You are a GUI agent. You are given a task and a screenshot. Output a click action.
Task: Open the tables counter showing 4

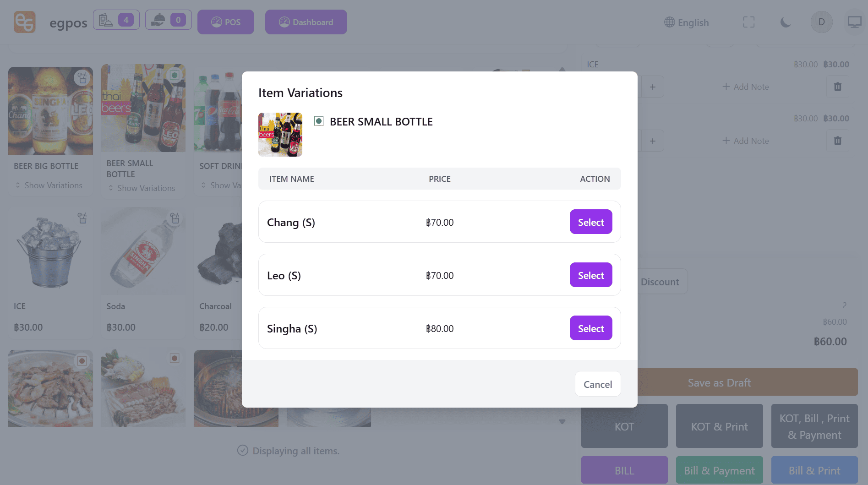[x=116, y=20]
